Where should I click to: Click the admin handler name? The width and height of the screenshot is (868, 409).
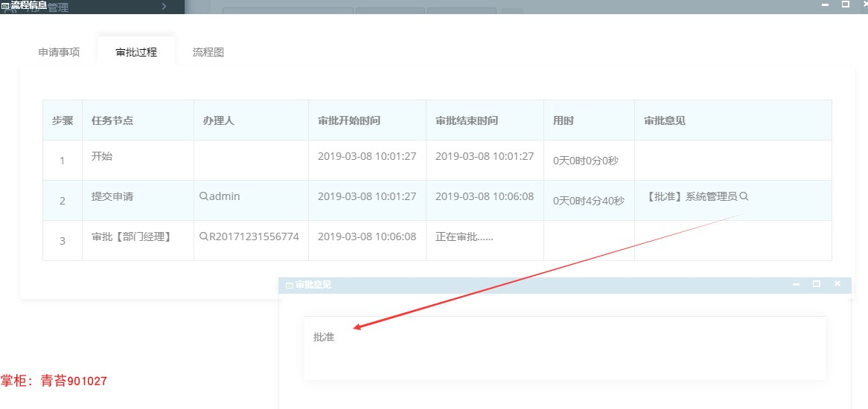click(x=224, y=196)
